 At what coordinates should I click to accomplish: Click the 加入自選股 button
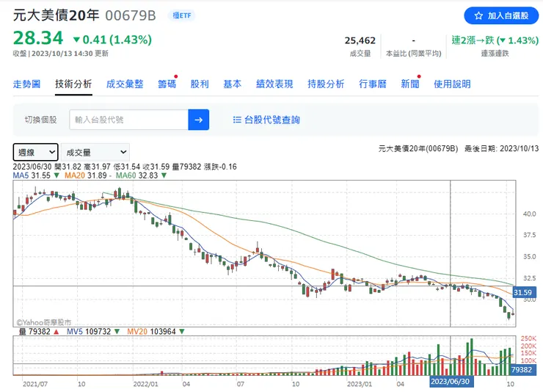tap(501, 15)
